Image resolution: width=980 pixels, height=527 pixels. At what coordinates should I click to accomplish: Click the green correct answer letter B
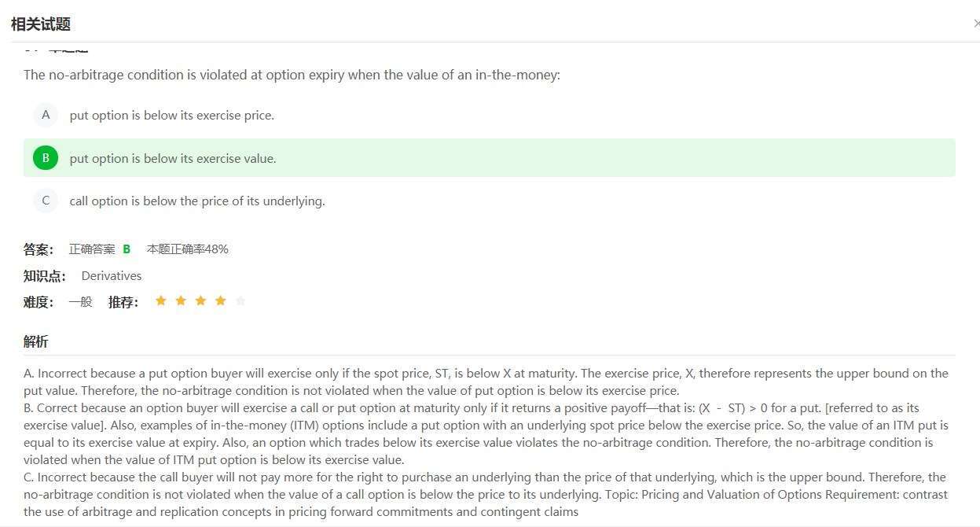(x=127, y=249)
